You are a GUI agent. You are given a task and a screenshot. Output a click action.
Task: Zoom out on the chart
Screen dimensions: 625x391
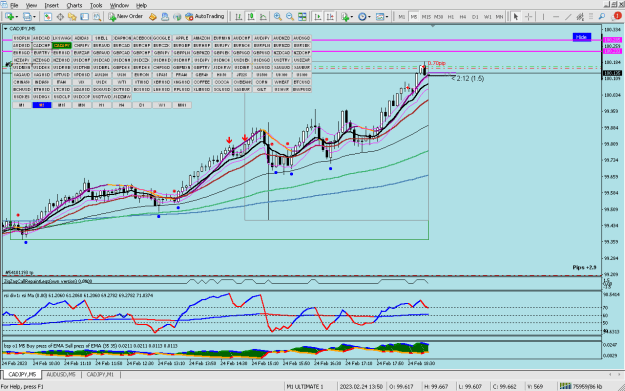(290, 17)
